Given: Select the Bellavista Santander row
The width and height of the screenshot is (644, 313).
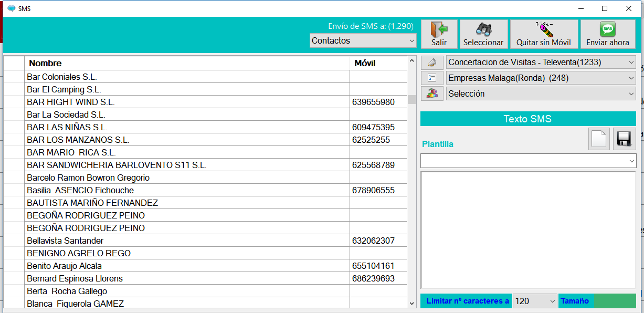Looking at the screenshot, I should click(x=205, y=241).
